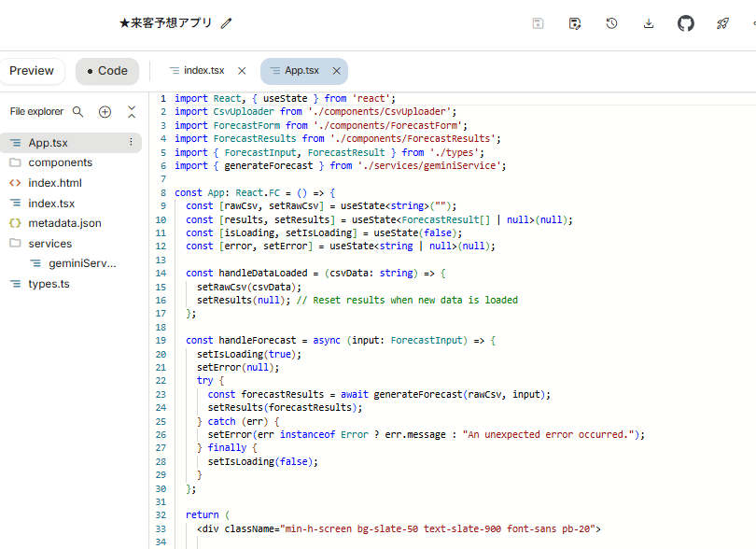Open types.ts from the file list
The width and height of the screenshot is (756, 549).
coord(48,284)
